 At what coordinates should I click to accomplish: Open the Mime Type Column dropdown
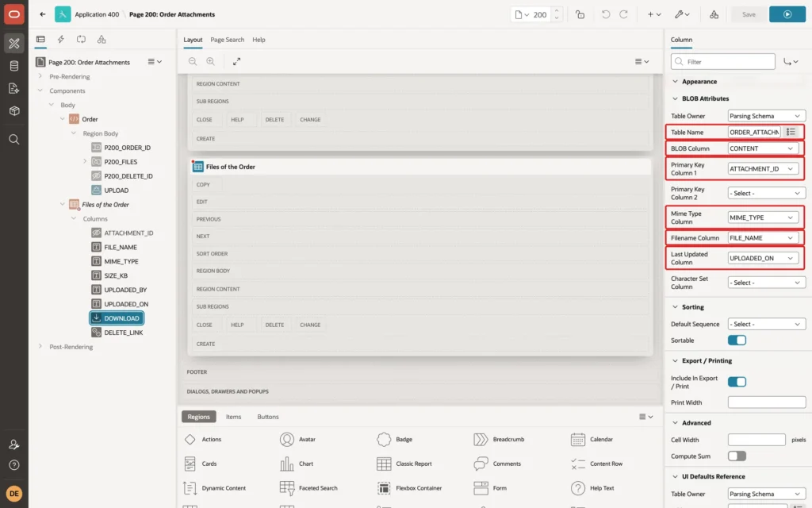[x=763, y=217]
